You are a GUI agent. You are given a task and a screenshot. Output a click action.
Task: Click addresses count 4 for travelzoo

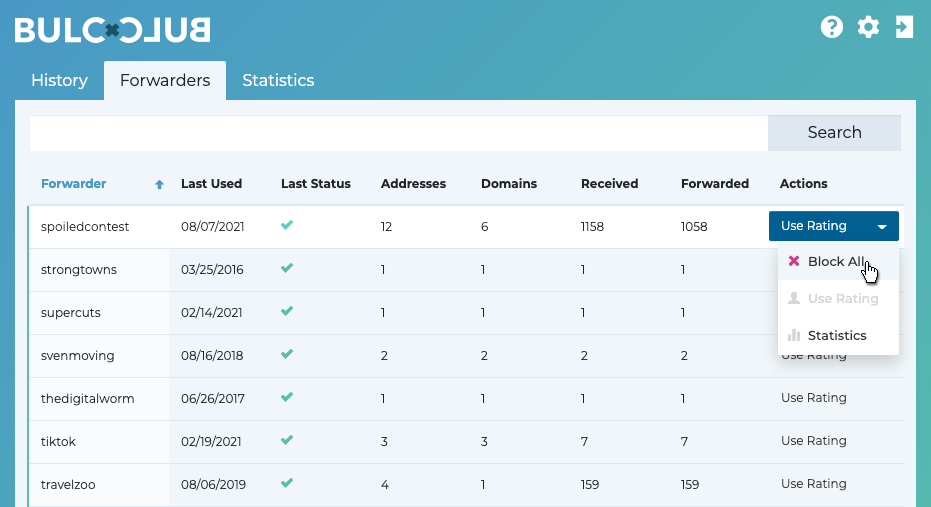pos(385,484)
